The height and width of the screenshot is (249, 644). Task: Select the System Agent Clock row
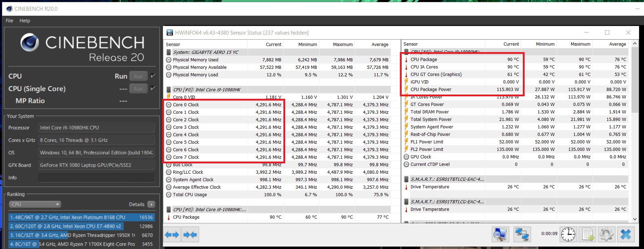(277, 180)
